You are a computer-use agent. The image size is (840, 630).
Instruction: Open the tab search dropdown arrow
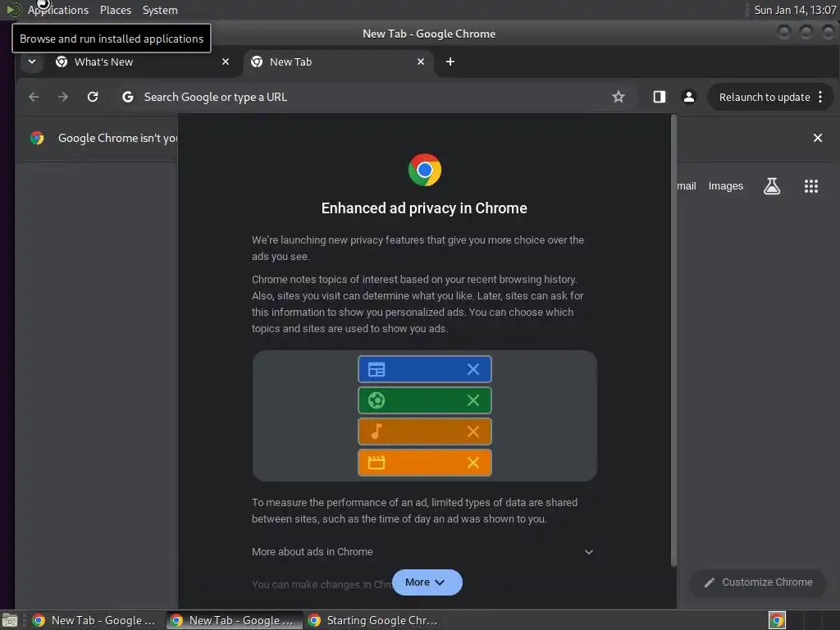pyautogui.click(x=32, y=62)
